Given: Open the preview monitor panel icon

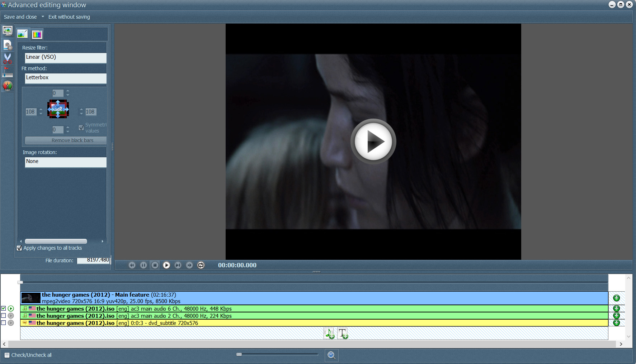Looking at the screenshot, I should 8,31.
